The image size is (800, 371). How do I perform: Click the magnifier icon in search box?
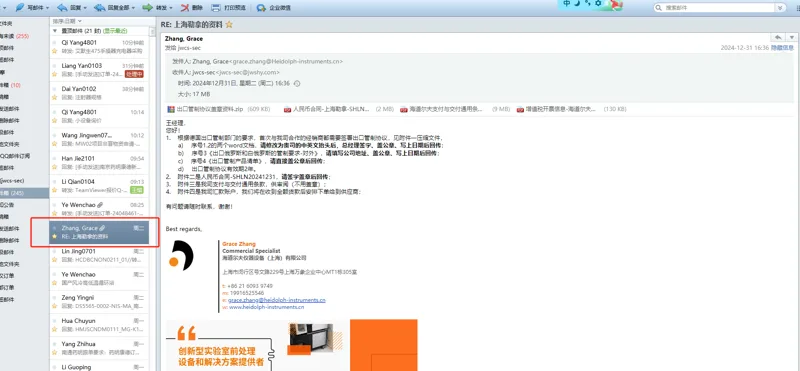point(660,8)
